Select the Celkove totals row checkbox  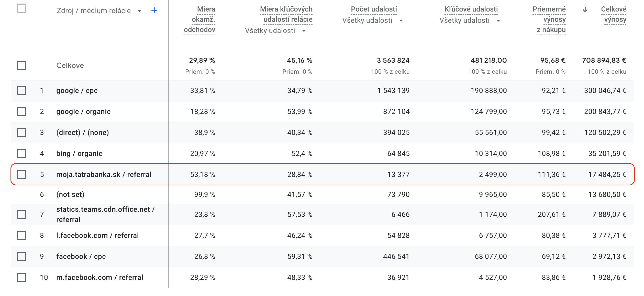[x=21, y=66]
